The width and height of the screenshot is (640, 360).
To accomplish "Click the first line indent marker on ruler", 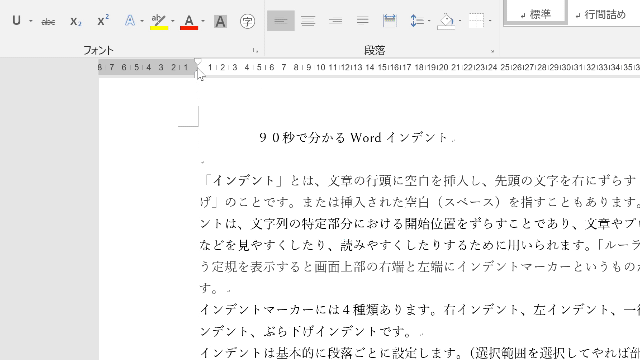I will (x=198, y=62).
